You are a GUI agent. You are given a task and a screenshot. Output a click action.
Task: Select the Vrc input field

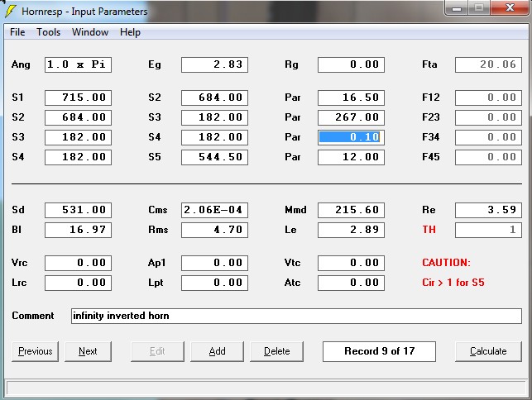(78, 263)
